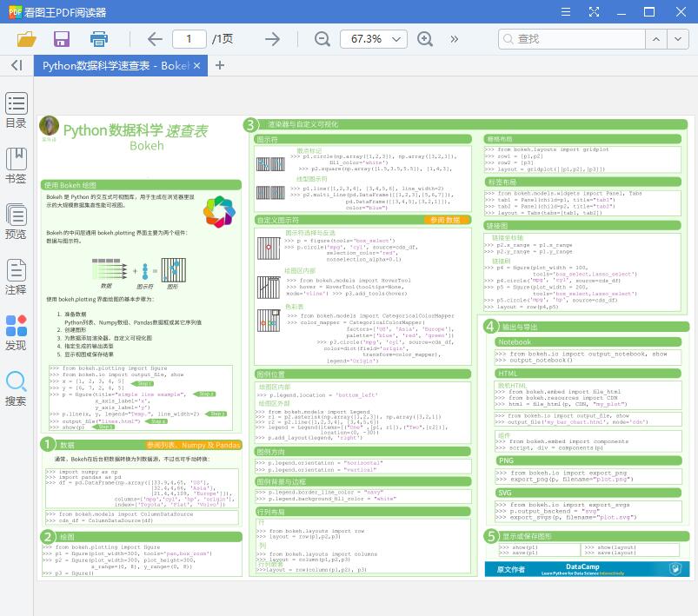This screenshot has width=698, height=616.
Task: Collapse the left sidebar with the arrow
Action: pos(15,65)
